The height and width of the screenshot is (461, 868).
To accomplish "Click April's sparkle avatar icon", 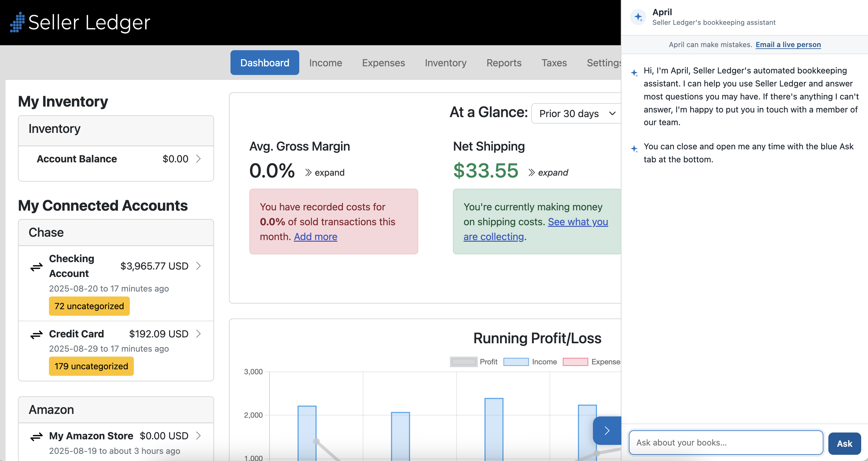I will (x=638, y=17).
